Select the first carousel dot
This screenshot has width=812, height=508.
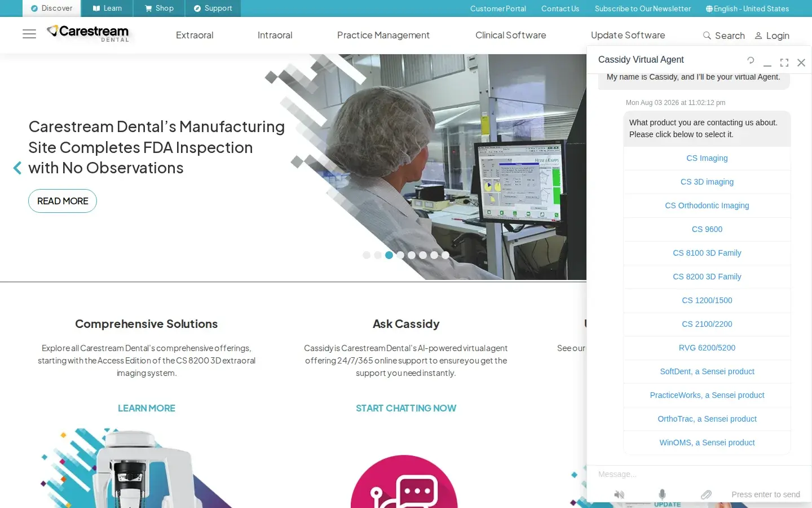pos(367,255)
